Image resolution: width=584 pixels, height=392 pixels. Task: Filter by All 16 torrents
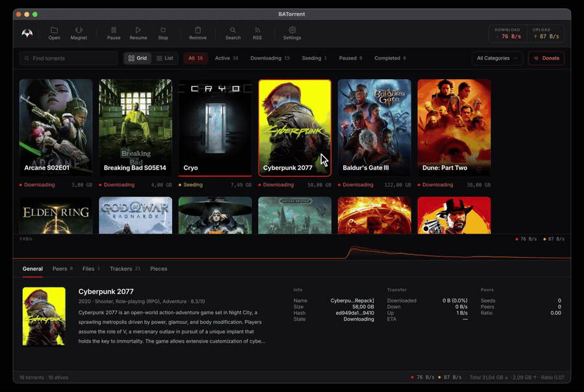[195, 58]
